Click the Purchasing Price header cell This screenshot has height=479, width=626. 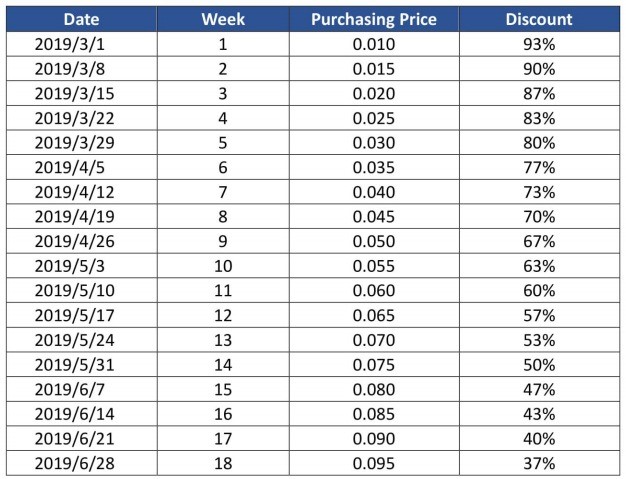(x=374, y=19)
